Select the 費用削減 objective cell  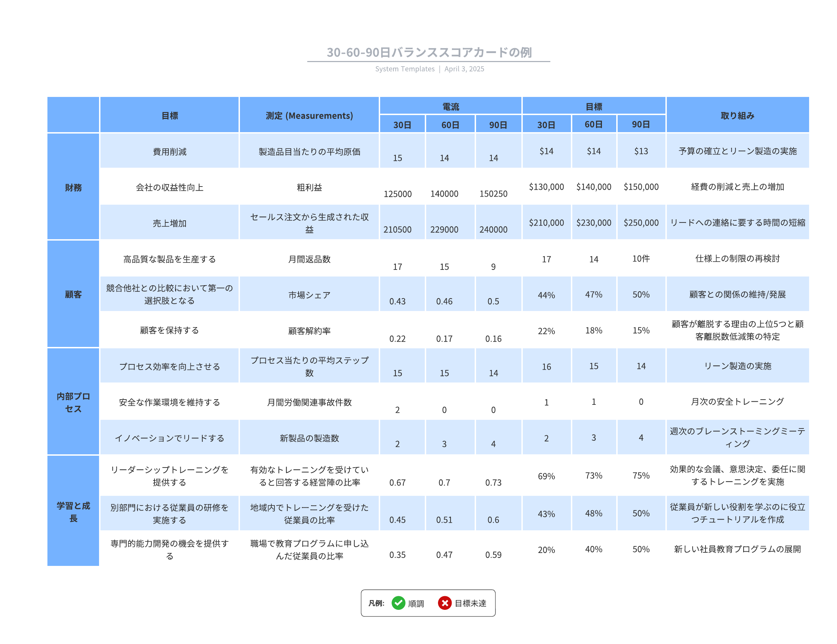pyautogui.click(x=169, y=151)
